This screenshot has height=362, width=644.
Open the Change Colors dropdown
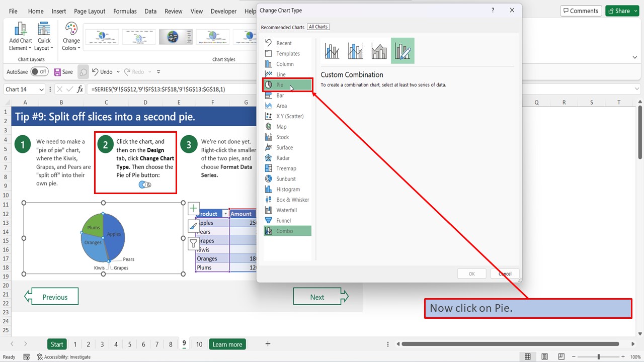[71, 36]
